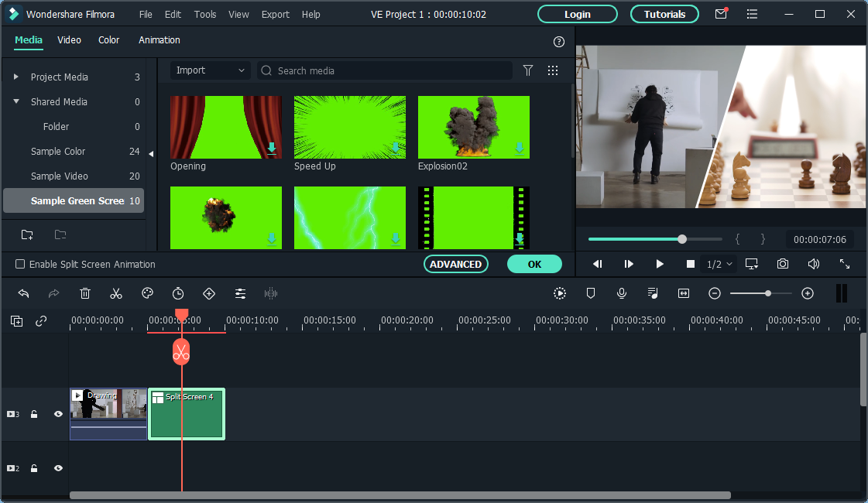
Task: Open fullscreen preview display icon
Action: [x=751, y=264]
